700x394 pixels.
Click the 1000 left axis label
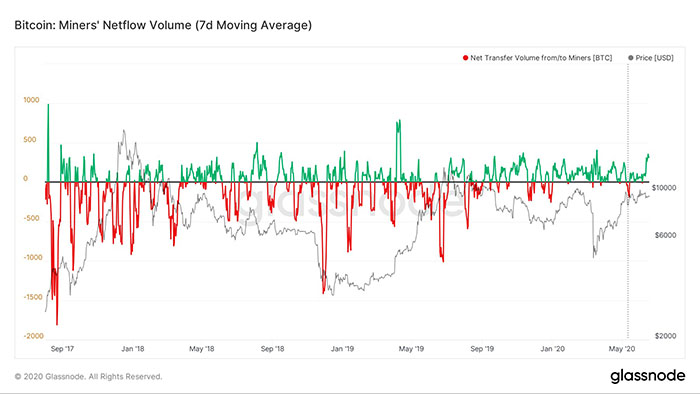pos(31,100)
